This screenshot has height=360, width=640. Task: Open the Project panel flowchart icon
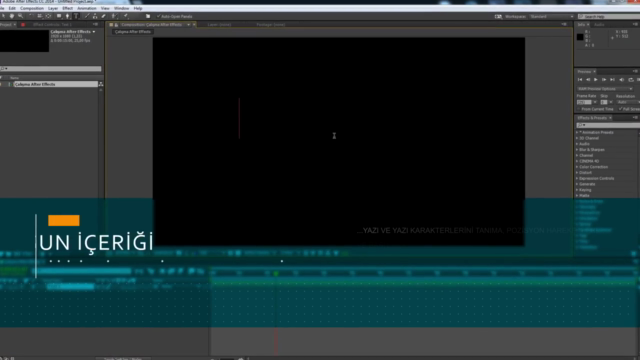101,84
